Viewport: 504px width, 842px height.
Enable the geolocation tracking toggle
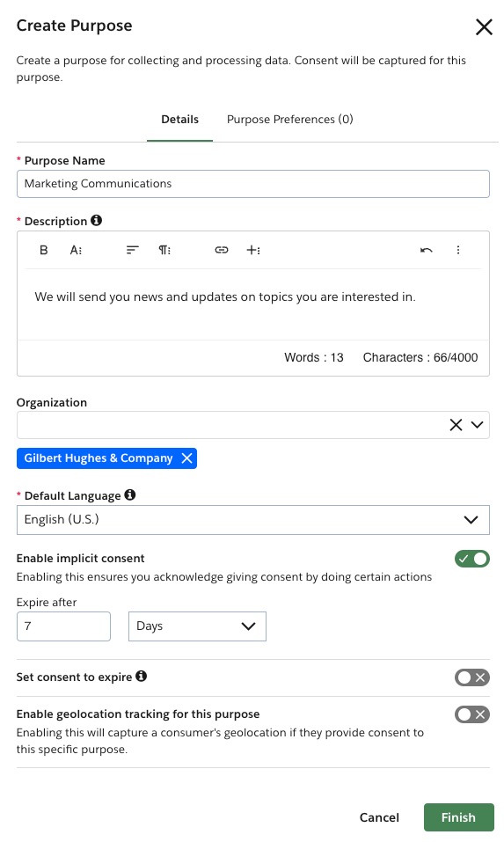point(471,714)
